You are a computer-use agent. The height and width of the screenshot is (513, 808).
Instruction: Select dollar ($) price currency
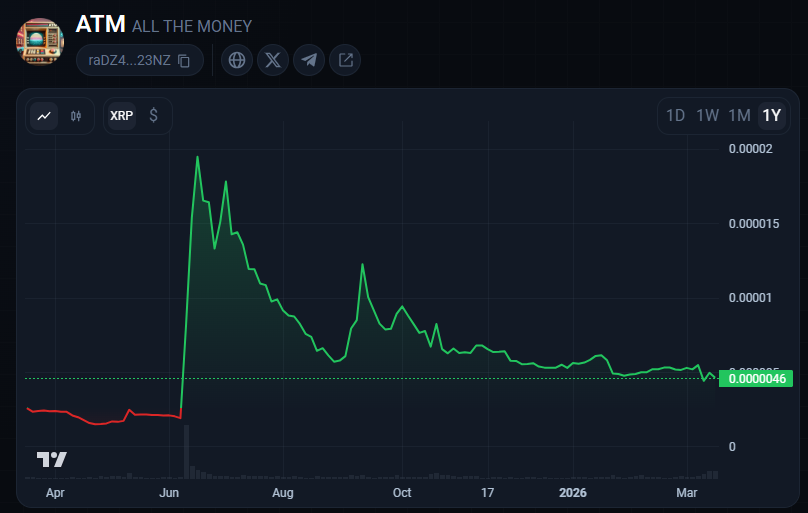pos(154,116)
